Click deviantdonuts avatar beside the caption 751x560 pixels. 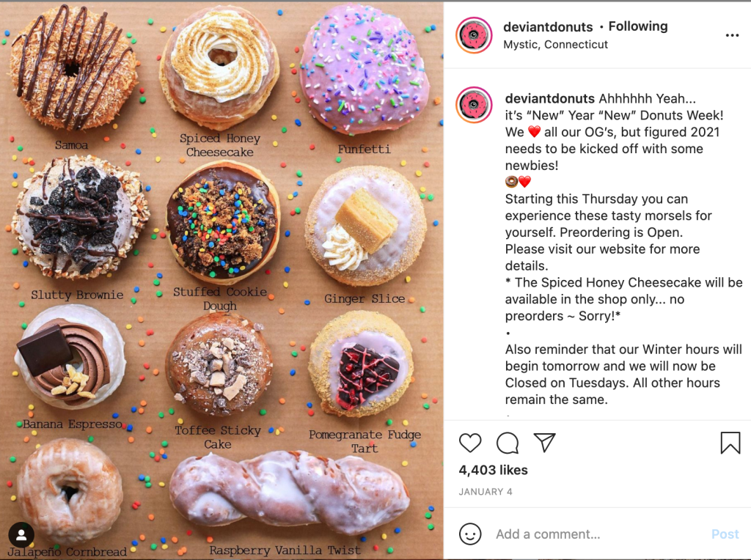pyautogui.click(x=474, y=105)
